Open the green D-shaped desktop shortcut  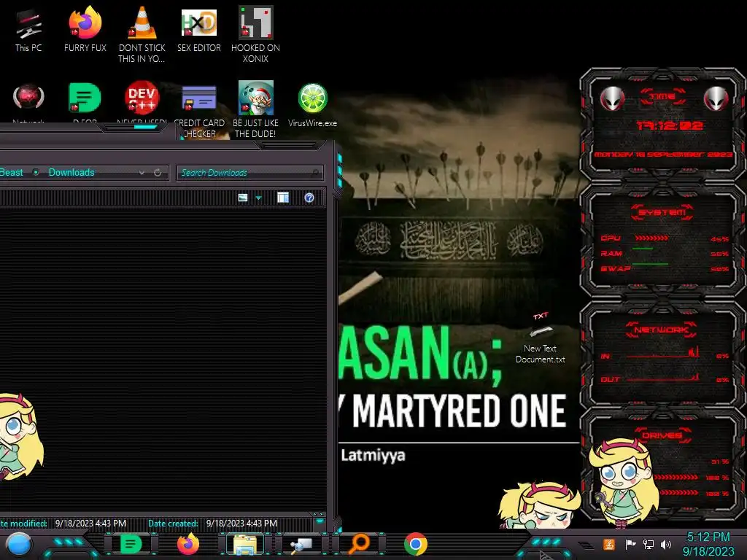(85, 101)
